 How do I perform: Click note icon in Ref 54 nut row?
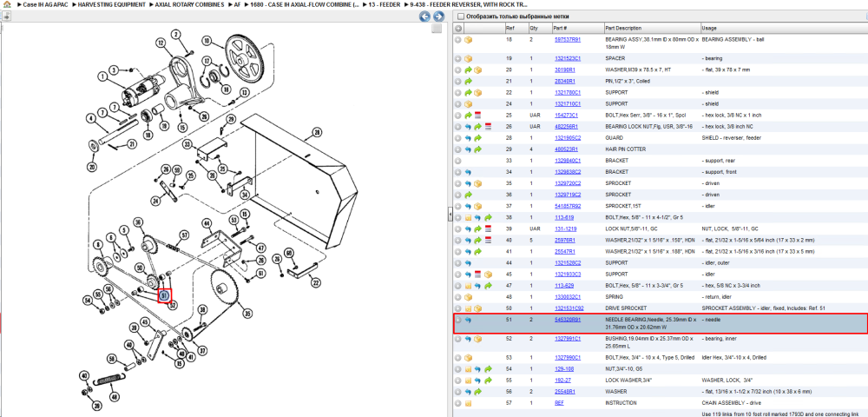(469, 369)
